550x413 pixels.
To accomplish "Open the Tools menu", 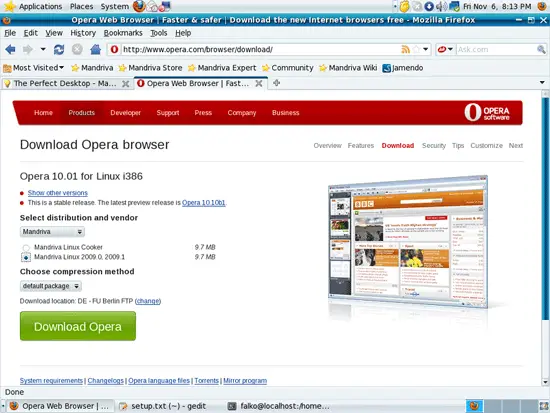I will click(159, 33).
